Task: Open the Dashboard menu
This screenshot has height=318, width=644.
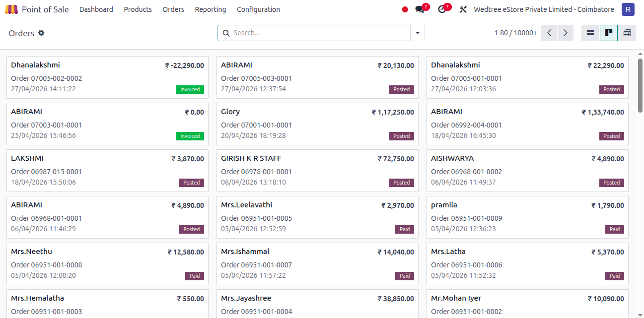Action: [96, 9]
